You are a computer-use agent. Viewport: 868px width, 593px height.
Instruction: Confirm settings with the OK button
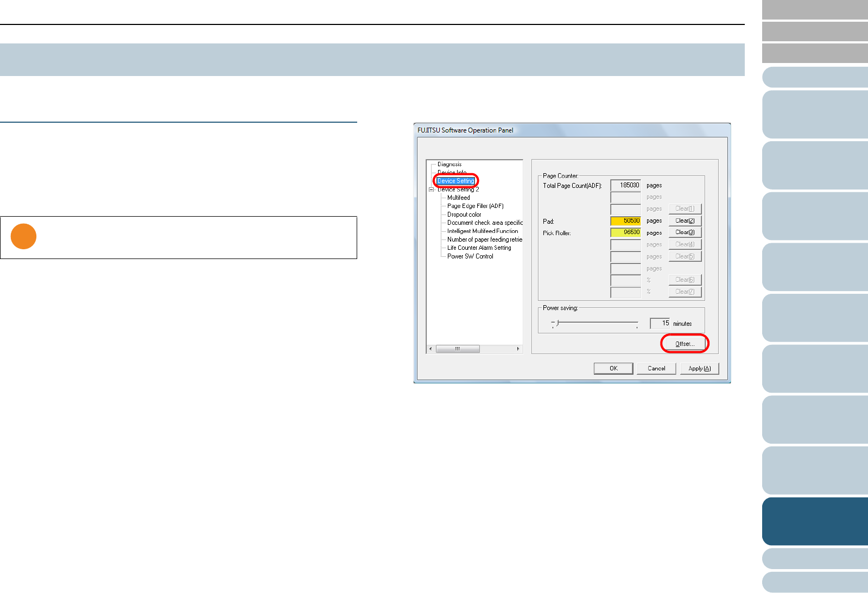click(613, 368)
